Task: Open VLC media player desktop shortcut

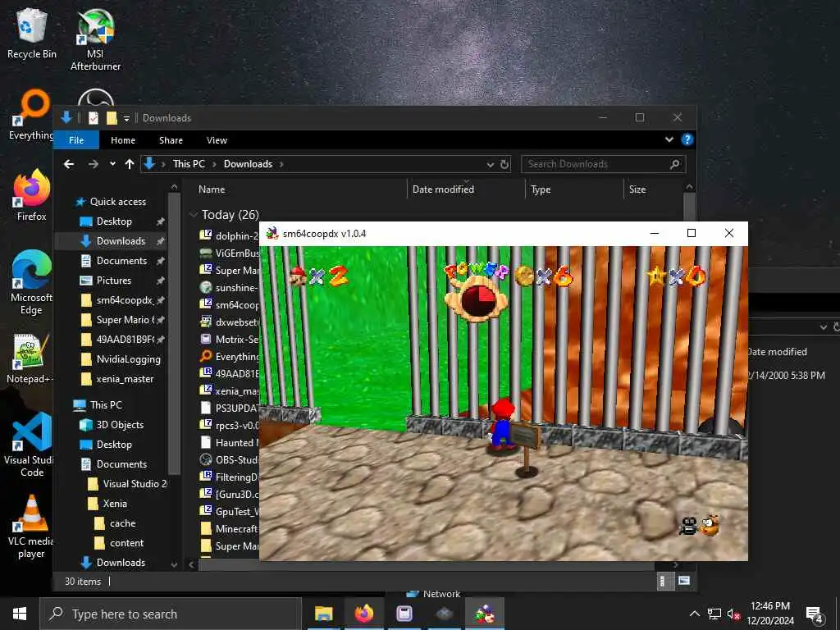Action: [x=31, y=527]
